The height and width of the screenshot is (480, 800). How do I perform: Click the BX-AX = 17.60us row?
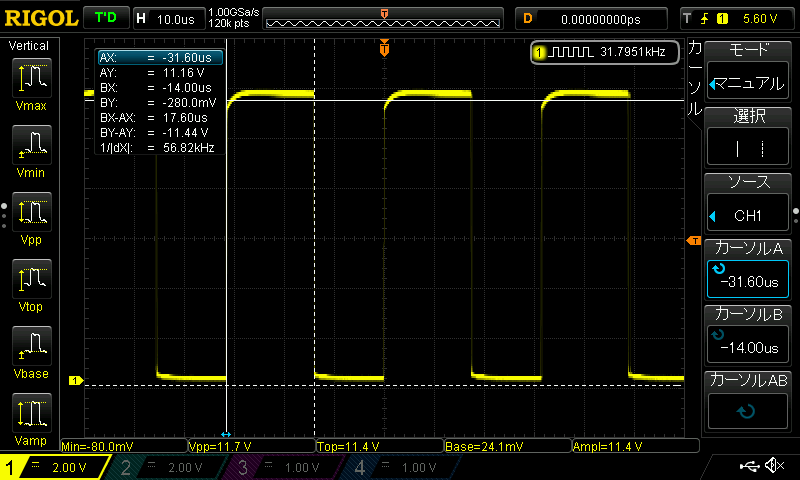point(160,117)
